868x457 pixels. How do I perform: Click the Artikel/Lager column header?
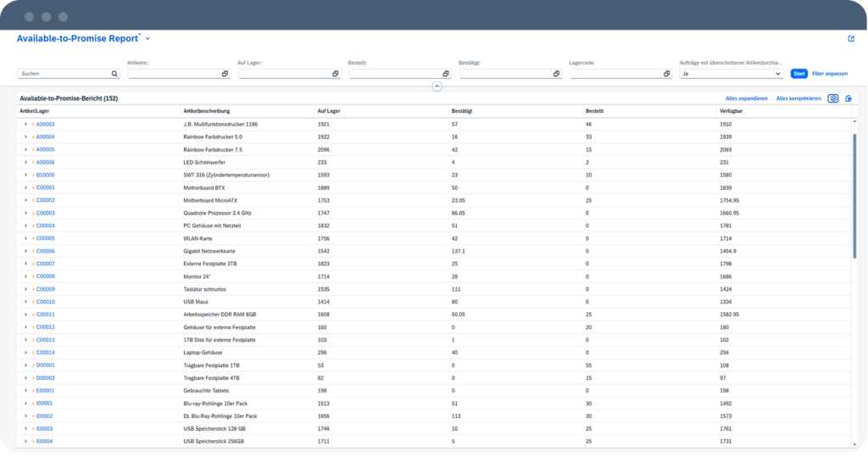pyautogui.click(x=34, y=111)
